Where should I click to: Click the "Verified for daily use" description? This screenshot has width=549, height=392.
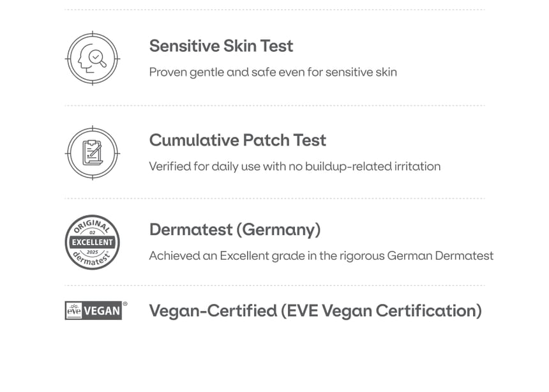pos(294,167)
